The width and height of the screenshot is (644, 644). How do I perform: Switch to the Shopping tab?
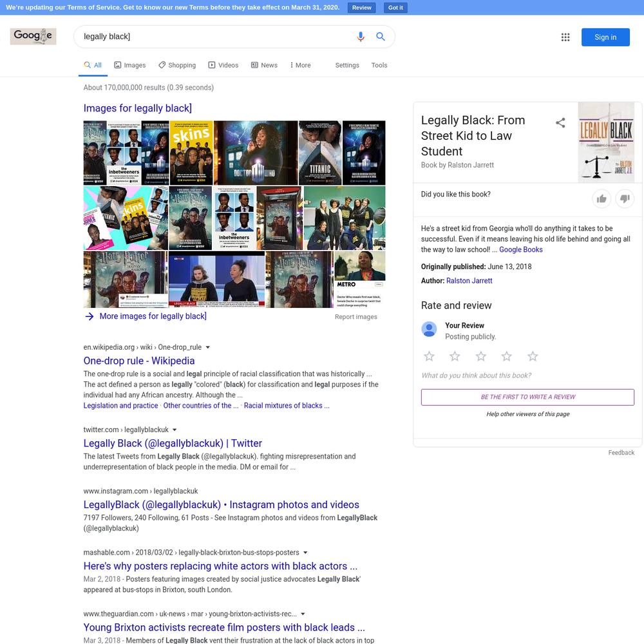pyautogui.click(x=177, y=65)
